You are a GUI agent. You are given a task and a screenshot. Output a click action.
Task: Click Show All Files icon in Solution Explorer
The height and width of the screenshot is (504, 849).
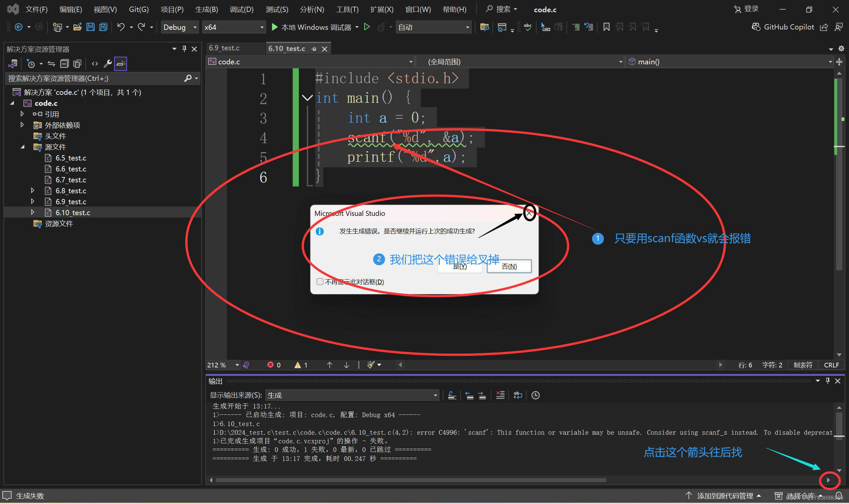click(x=77, y=64)
